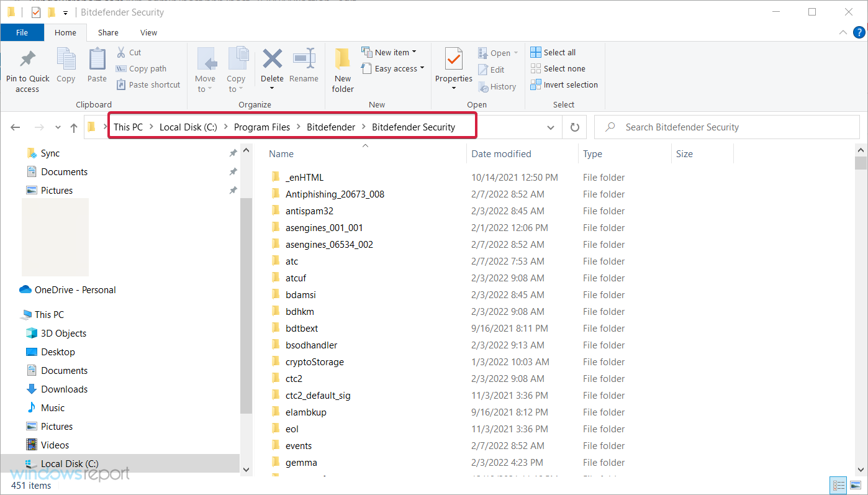Open the Copy to dropdown
Screen dimensions: 868x495
point(236,71)
